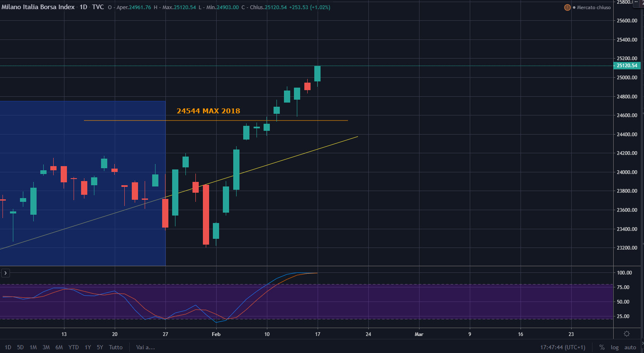Select the 3M time range
Image resolution: width=644 pixels, height=353 pixels.
(x=46, y=347)
